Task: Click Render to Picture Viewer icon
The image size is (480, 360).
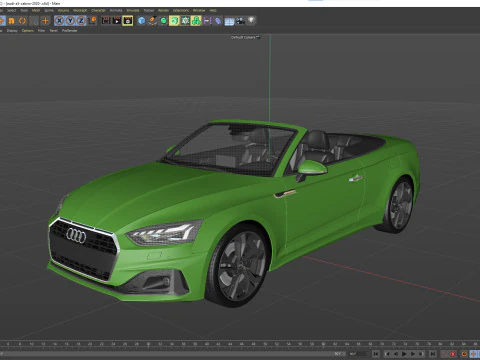Action: (x=117, y=21)
